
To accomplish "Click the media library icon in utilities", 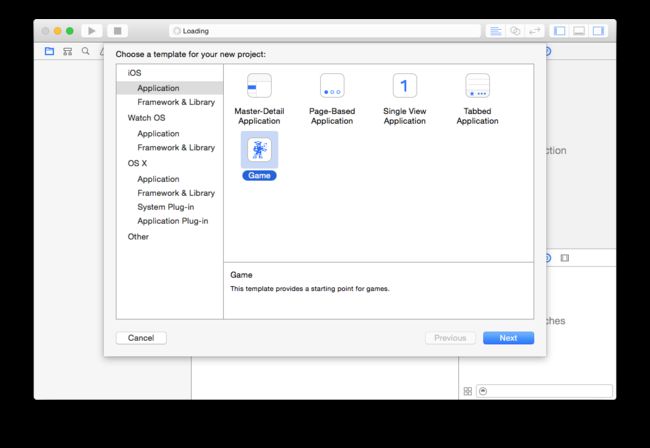I will [565, 258].
